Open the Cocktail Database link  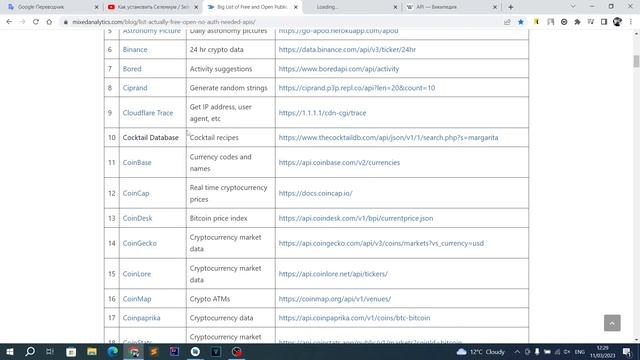pyautogui.click(x=151, y=138)
